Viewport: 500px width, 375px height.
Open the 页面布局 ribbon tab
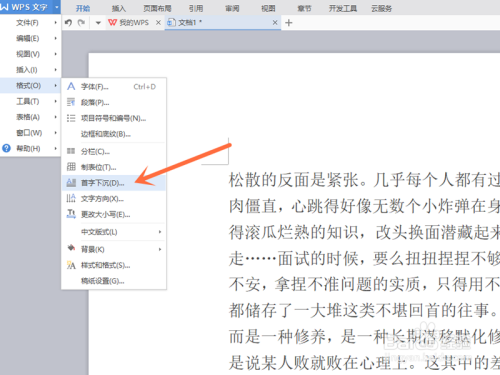click(x=157, y=8)
